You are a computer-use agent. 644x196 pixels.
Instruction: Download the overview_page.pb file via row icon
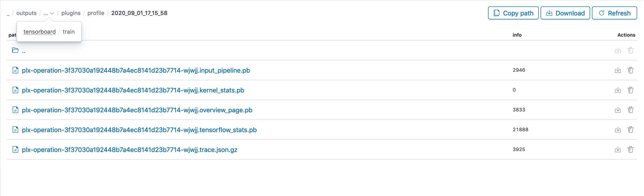[618, 110]
